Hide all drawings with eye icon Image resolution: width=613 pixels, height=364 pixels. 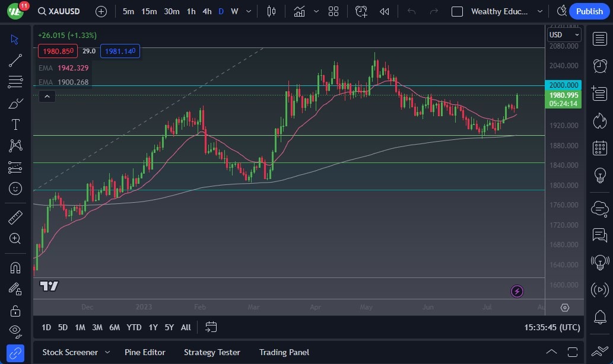pyautogui.click(x=15, y=331)
